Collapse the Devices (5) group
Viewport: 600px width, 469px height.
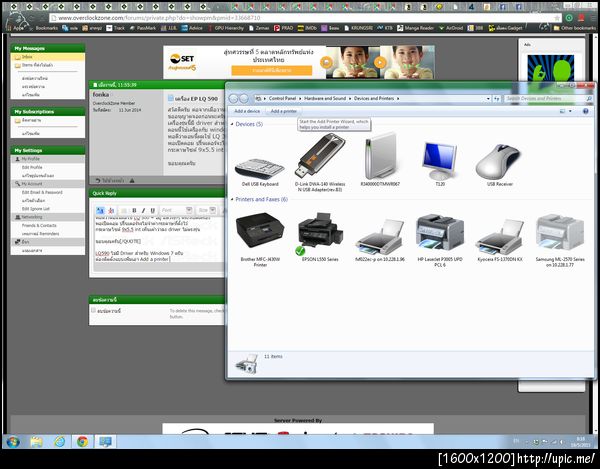[232, 124]
